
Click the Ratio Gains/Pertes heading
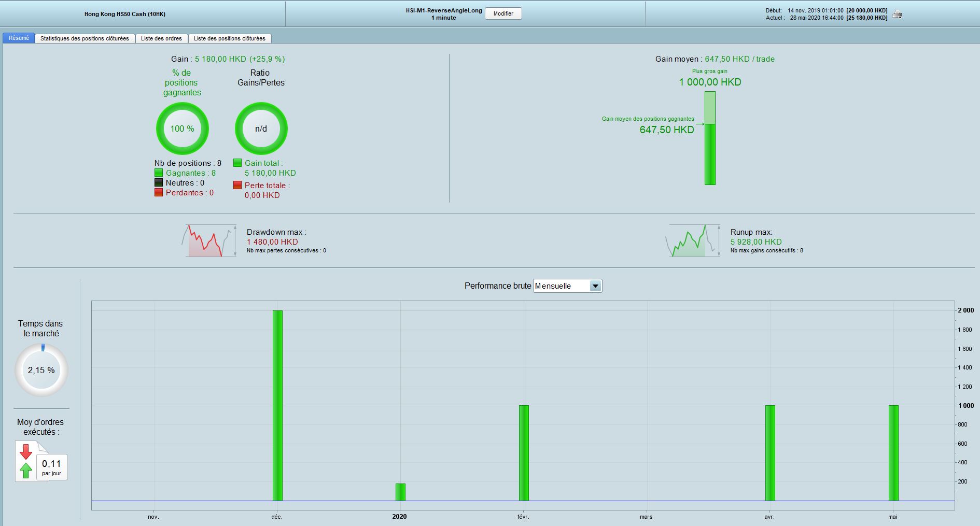[261, 78]
